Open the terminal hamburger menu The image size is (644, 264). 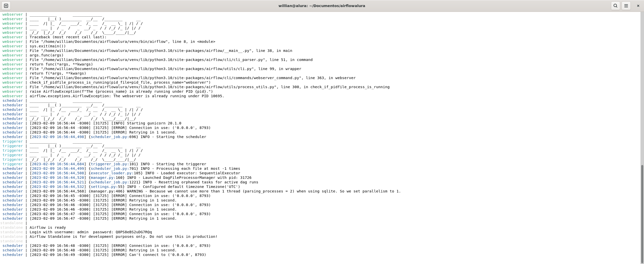click(626, 6)
